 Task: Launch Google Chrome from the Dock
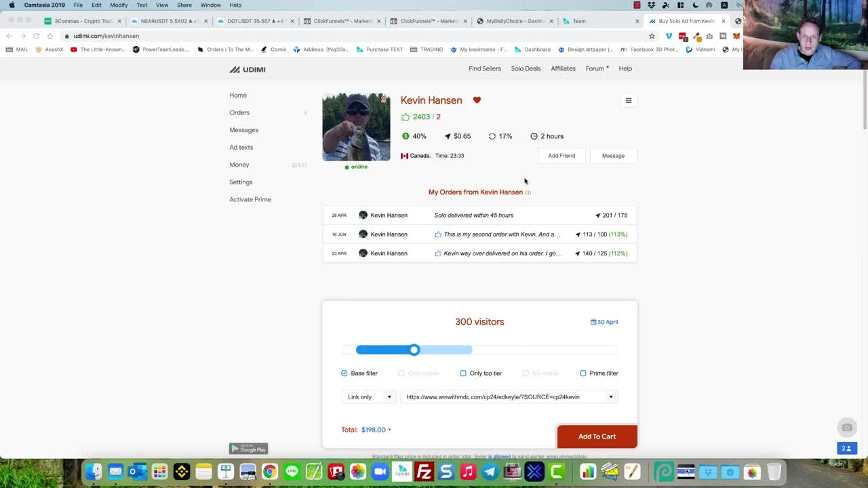coord(270,472)
